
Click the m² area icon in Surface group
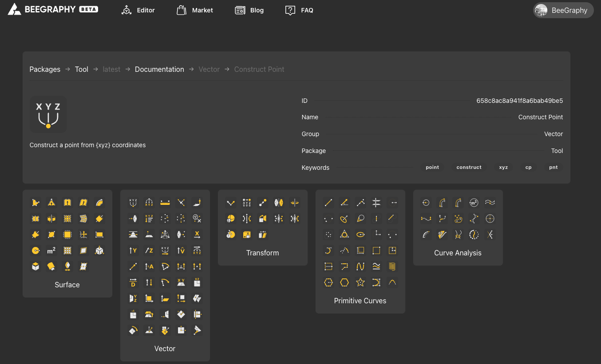click(x=51, y=250)
